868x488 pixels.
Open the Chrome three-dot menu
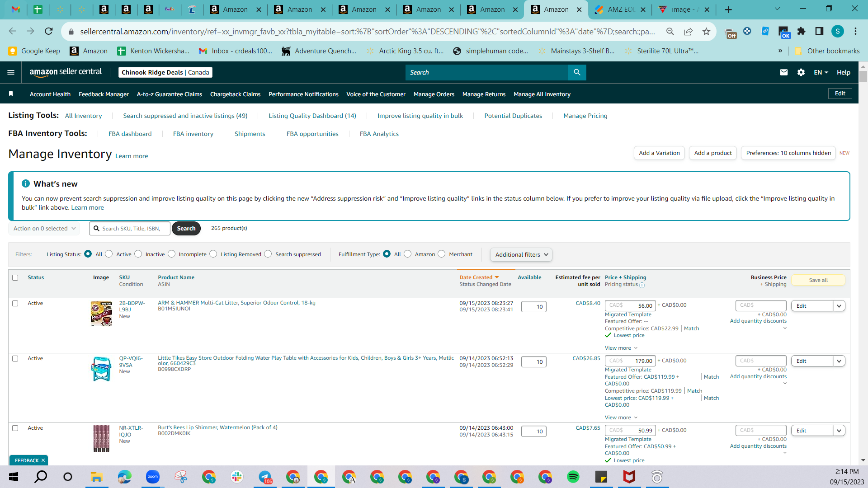point(855,31)
